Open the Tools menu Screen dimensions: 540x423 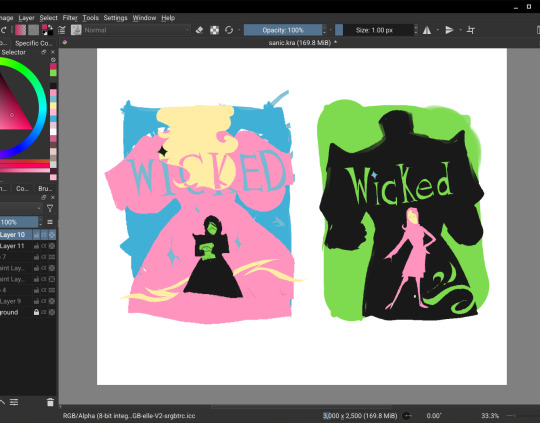tap(91, 18)
